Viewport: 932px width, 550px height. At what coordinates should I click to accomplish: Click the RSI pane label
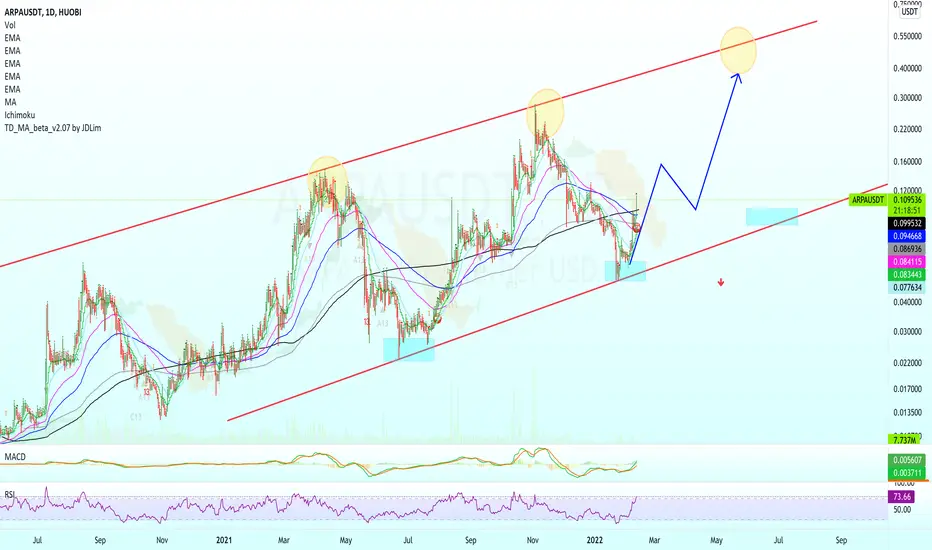(x=10, y=494)
